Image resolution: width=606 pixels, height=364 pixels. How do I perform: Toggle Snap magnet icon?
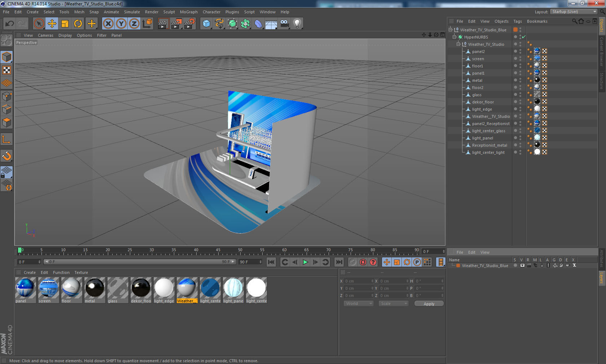pyautogui.click(x=6, y=156)
